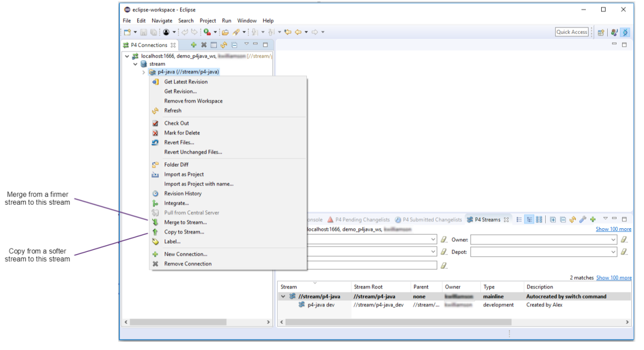Open the Owner combo box dropdown
Image resolution: width=644 pixels, height=350 pixels.
pos(614,240)
